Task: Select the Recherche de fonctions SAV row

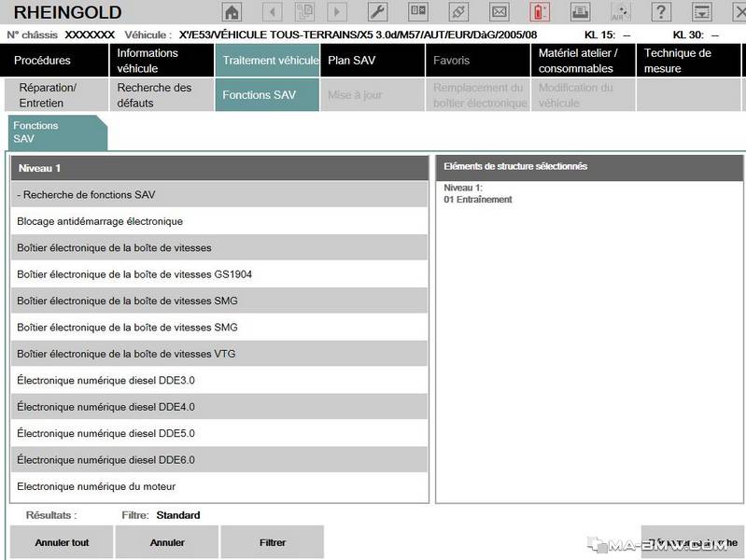Action: (219, 194)
